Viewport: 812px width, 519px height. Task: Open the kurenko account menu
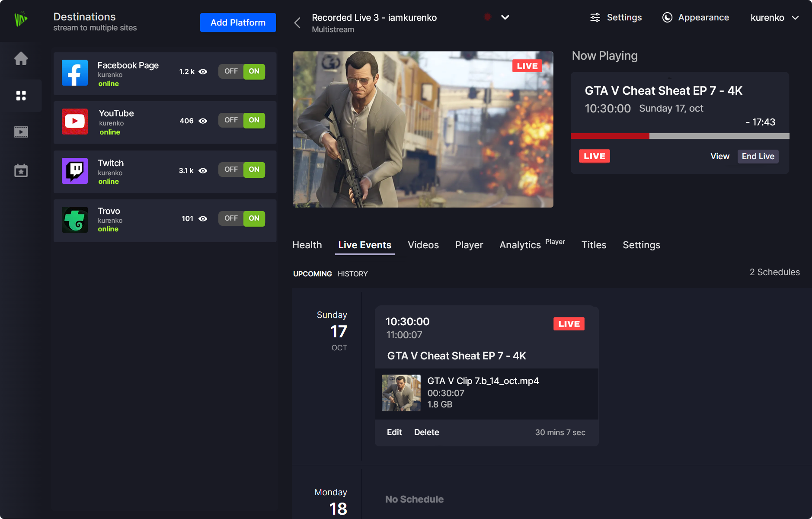click(x=774, y=18)
